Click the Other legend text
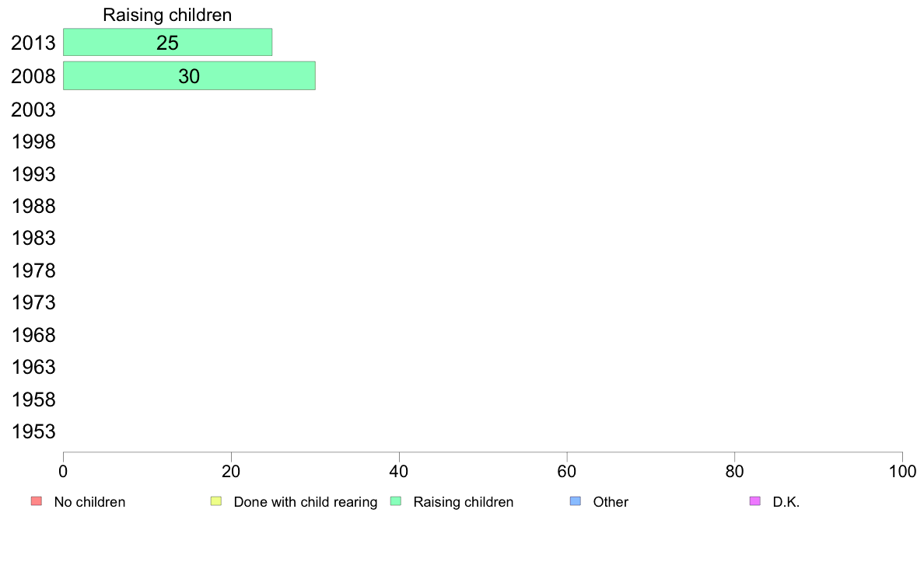This screenshot has height=572, width=924. click(x=611, y=502)
